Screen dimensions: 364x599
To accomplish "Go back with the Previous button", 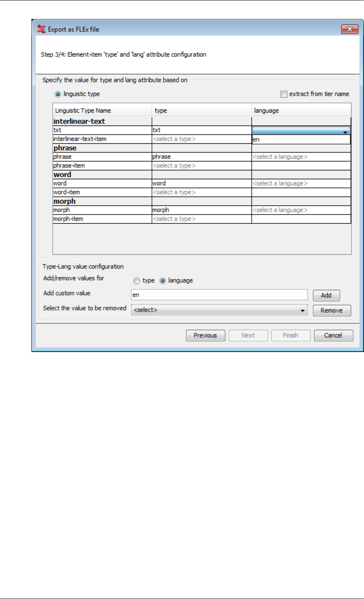I will (x=205, y=335).
